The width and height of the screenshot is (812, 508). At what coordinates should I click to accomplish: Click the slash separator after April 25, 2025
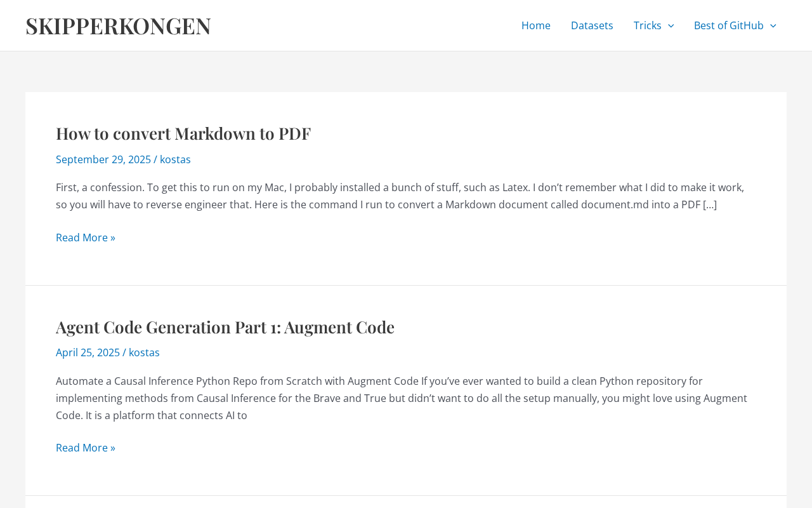(124, 352)
